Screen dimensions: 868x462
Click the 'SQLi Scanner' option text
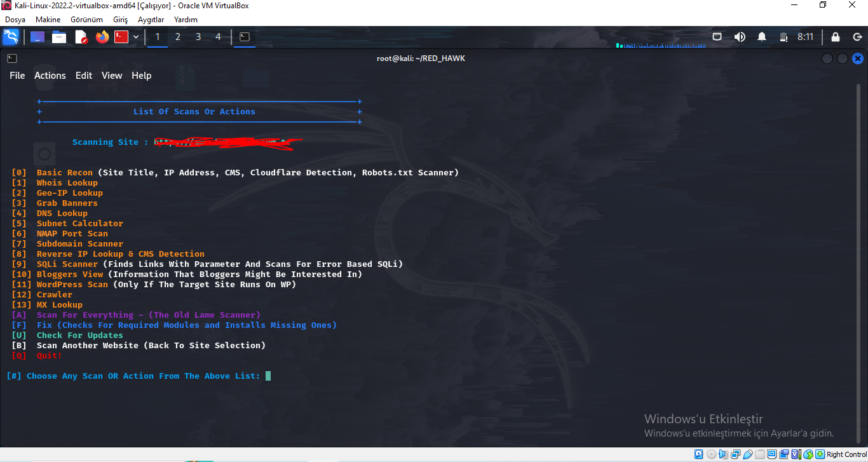point(67,264)
